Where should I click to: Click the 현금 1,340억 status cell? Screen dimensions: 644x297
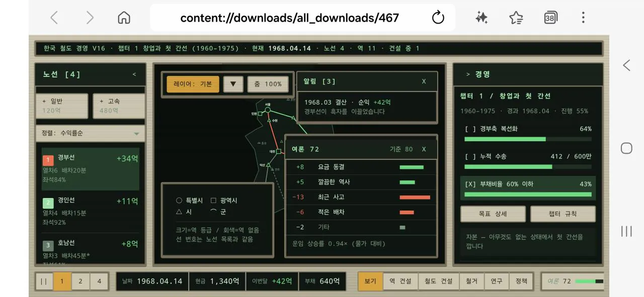click(x=217, y=281)
